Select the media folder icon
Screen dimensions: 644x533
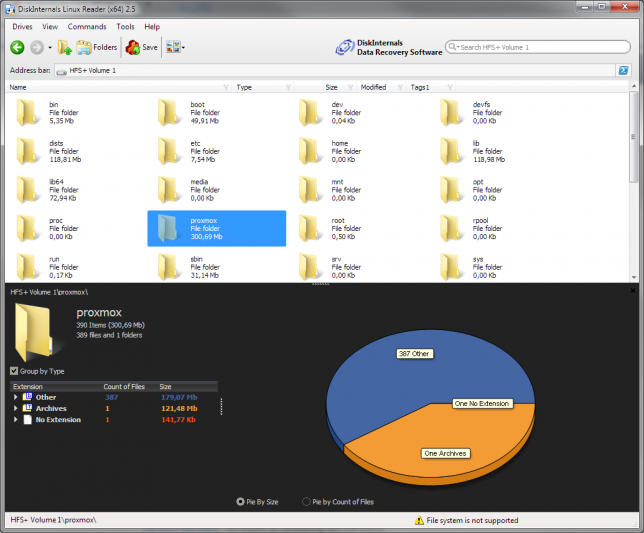(170, 189)
